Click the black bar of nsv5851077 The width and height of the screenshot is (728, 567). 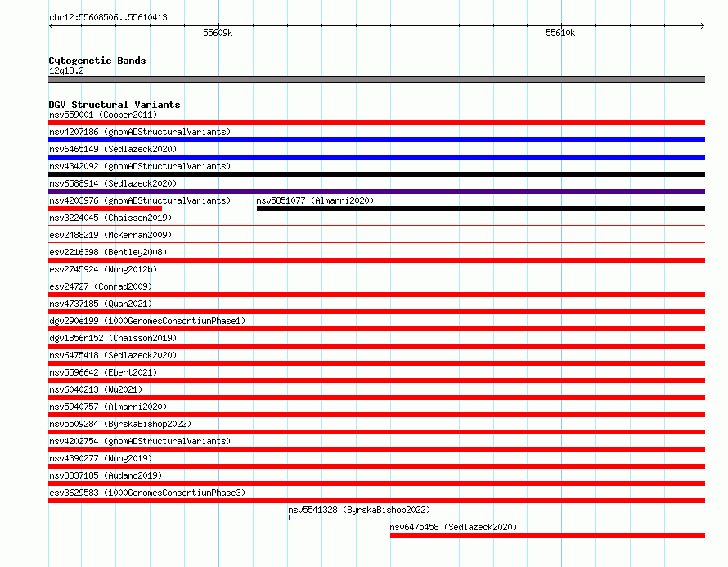481,209
